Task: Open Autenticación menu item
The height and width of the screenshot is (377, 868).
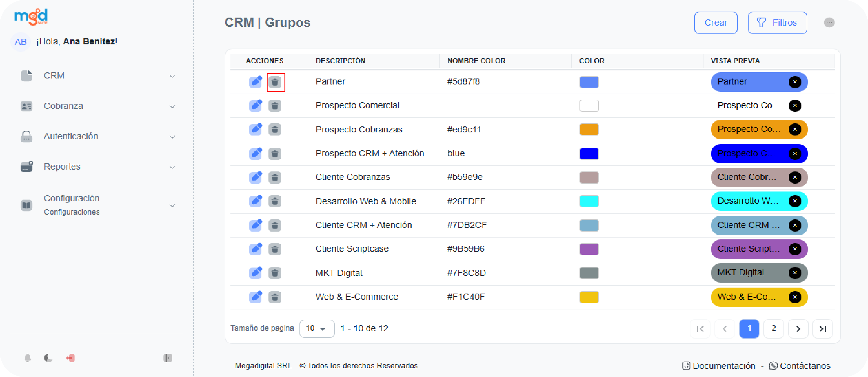Action: [x=71, y=137]
